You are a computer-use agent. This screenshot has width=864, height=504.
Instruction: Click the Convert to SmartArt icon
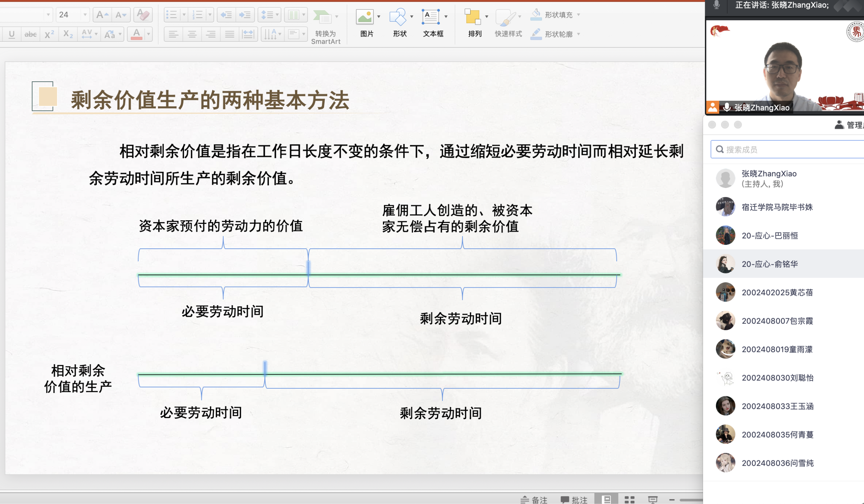point(323,17)
